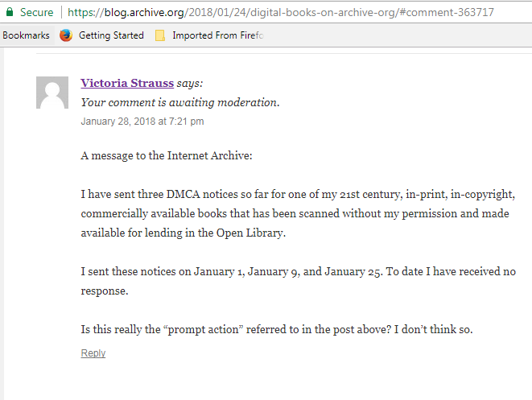Open the Victoria Strauss author link
The image size is (532, 400).
tap(127, 83)
